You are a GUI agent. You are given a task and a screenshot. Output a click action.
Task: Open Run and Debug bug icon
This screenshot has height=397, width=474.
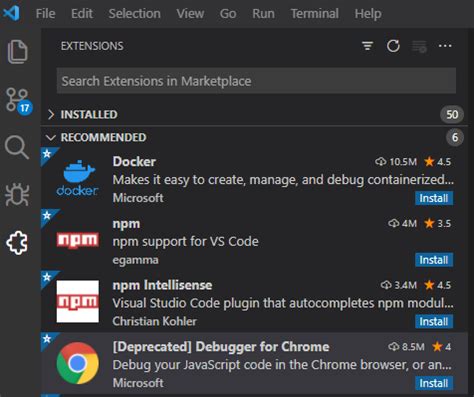pyautogui.click(x=17, y=195)
